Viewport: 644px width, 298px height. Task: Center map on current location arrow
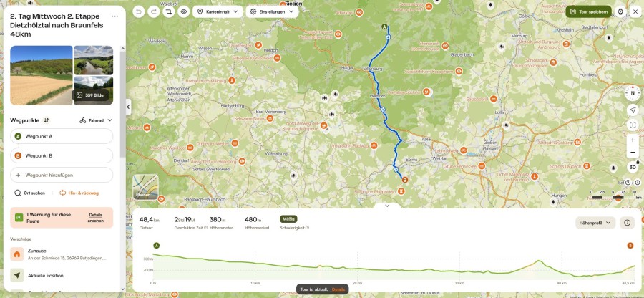pos(633,110)
